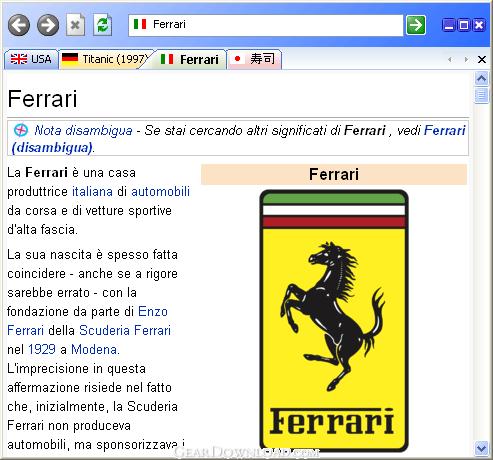Click the Italian flag in the address bar
Image resolution: width=493 pixels, height=460 pixels.
[x=140, y=24]
